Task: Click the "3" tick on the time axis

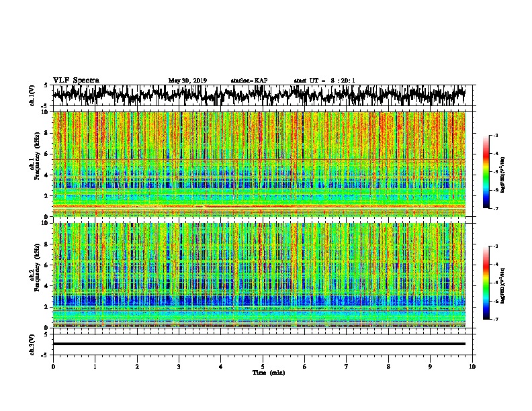Action: tap(179, 367)
